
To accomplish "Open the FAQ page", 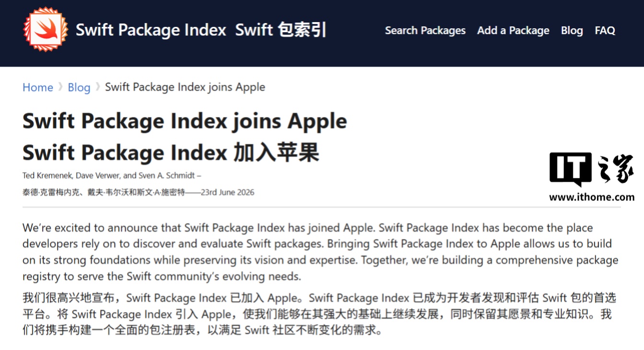I will (605, 30).
